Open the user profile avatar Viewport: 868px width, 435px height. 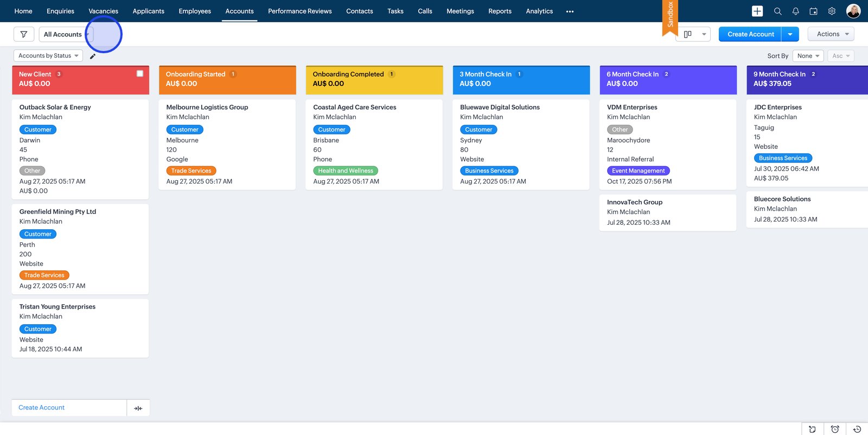(x=853, y=11)
